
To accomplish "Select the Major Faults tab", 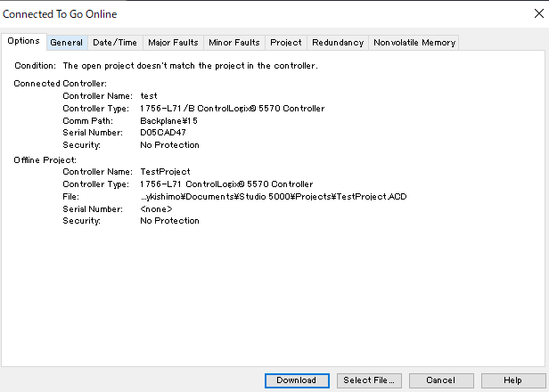I will 173,42.
